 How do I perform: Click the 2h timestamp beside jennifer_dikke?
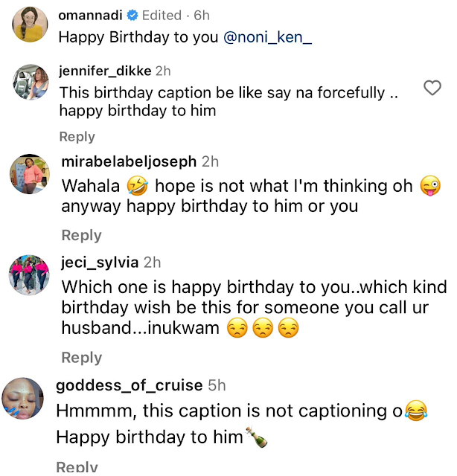163,71
